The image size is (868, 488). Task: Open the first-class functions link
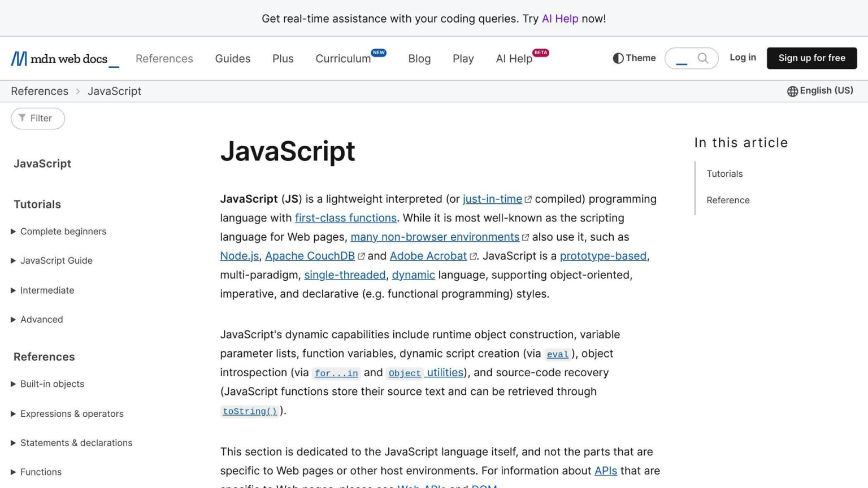click(x=346, y=218)
